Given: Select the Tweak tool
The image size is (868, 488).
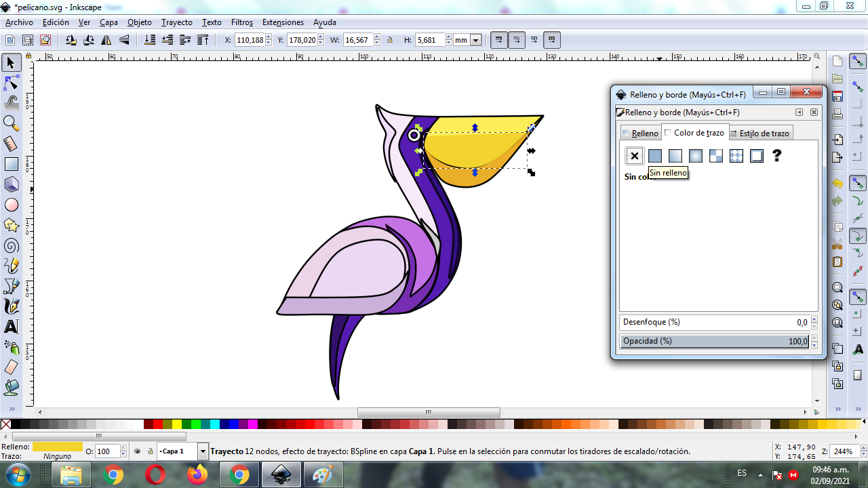Looking at the screenshot, I should [x=11, y=103].
